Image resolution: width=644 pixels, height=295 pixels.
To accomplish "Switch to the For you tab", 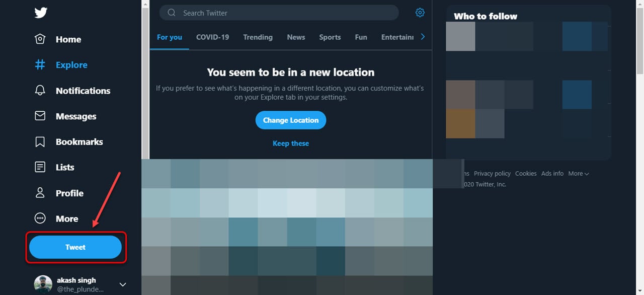I will point(170,37).
